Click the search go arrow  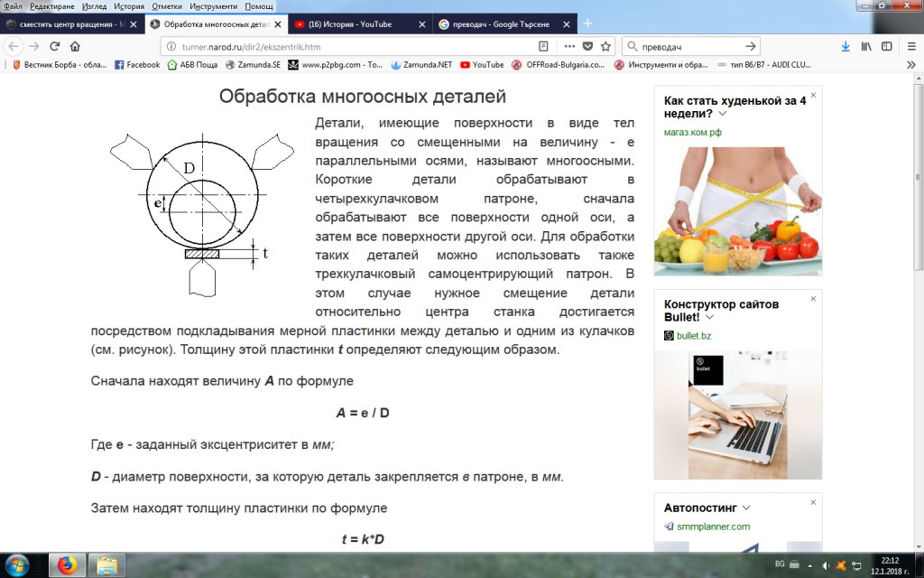click(750, 46)
